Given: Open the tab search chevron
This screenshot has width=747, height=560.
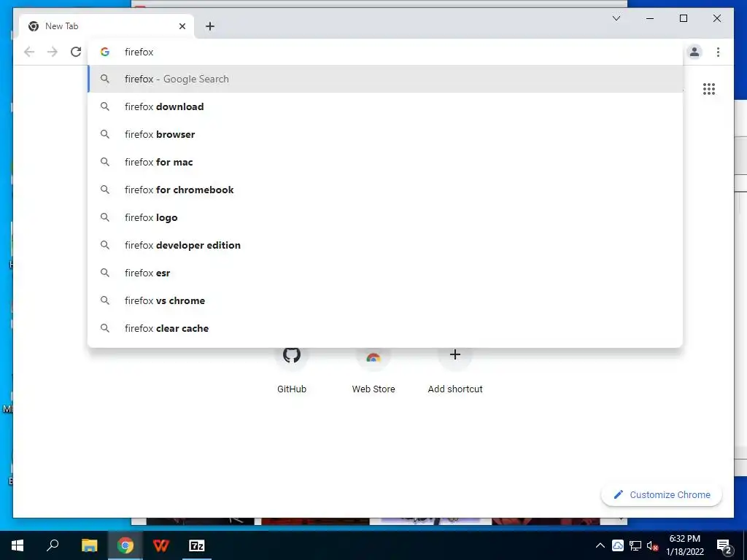Looking at the screenshot, I should [x=616, y=18].
